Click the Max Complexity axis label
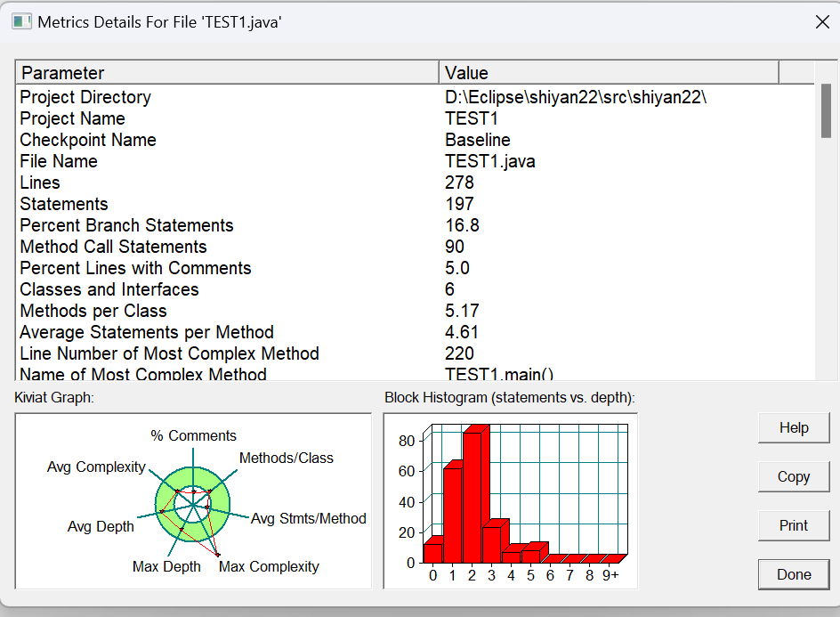 [x=269, y=566]
